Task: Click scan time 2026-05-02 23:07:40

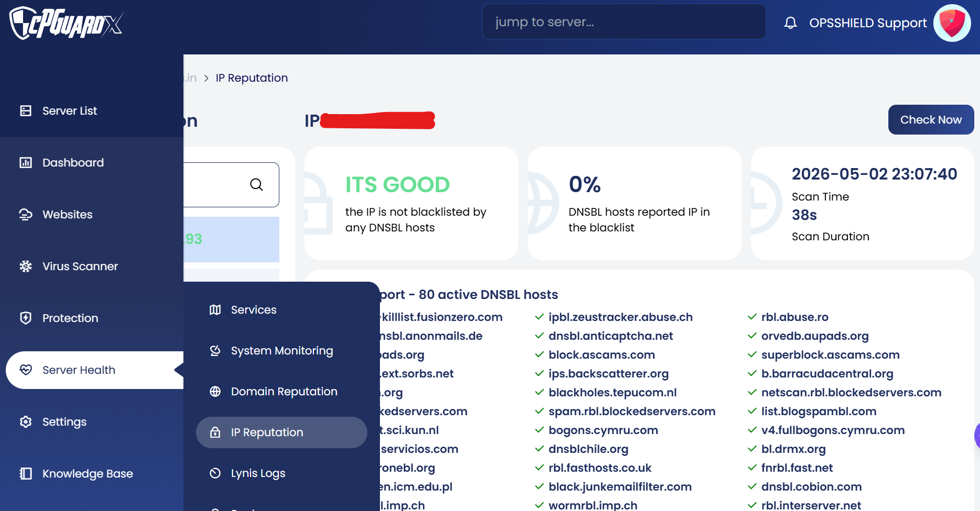Action: click(874, 174)
